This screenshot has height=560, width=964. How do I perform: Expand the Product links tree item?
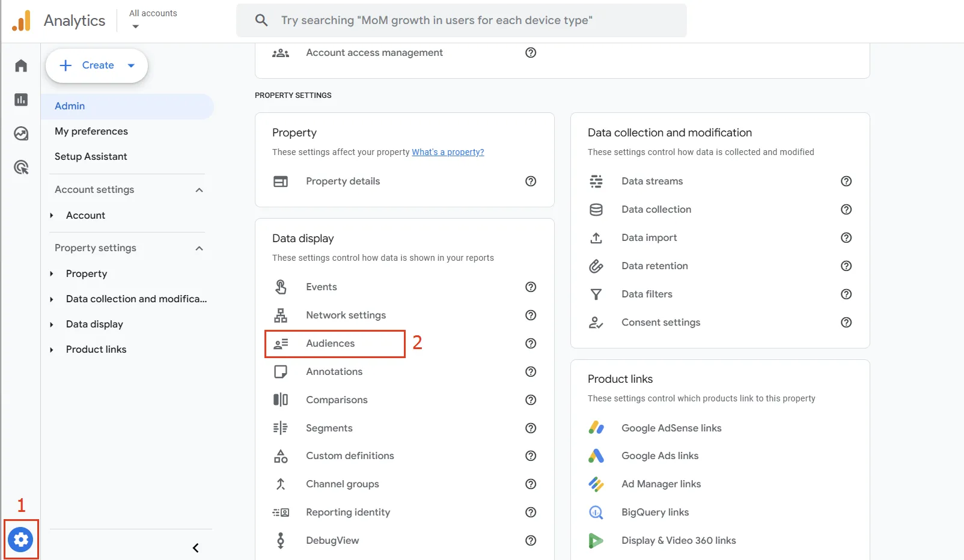point(52,350)
